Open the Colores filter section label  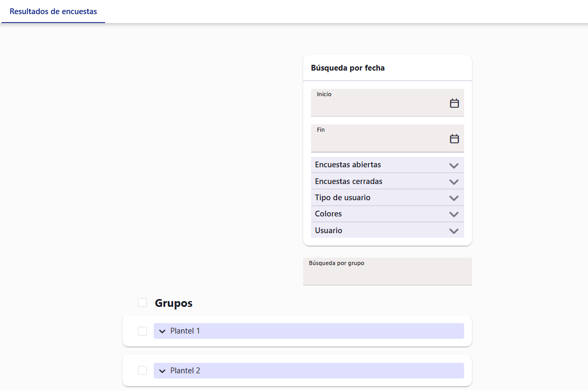tap(328, 214)
